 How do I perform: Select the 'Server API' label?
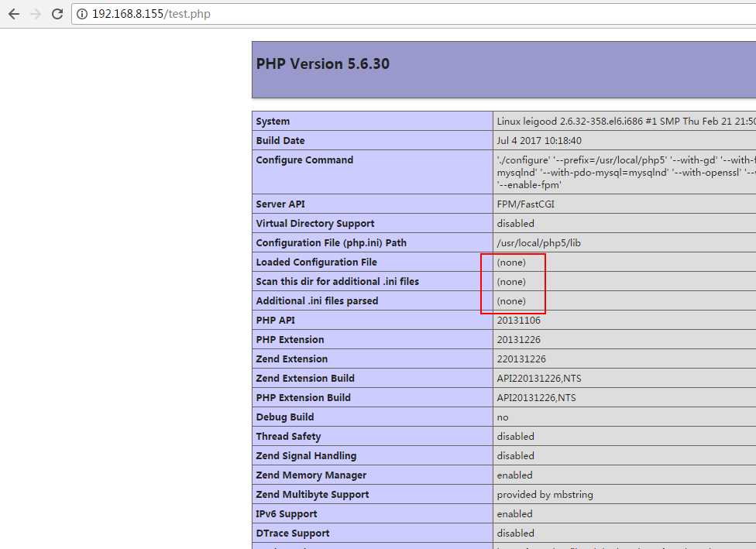tap(280, 204)
